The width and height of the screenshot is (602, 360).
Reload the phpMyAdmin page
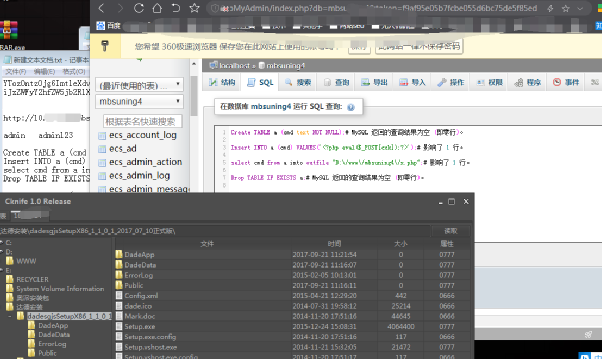[139, 8]
